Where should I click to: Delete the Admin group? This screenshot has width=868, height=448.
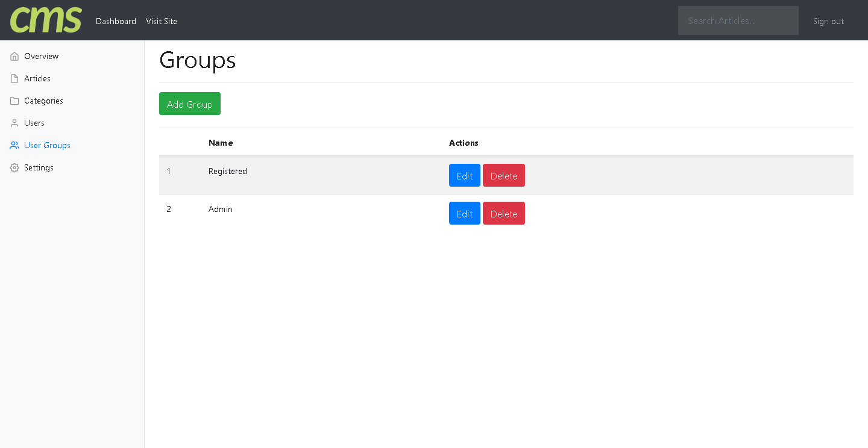(x=503, y=214)
